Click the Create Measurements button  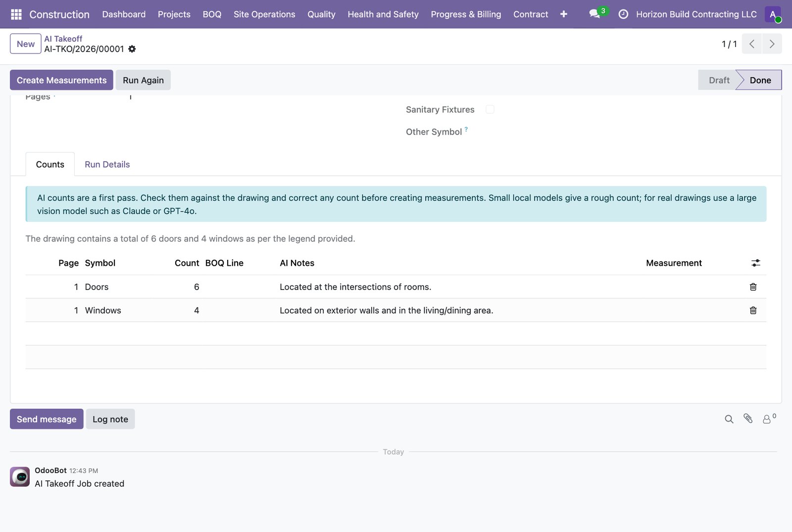tap(61, 80)
